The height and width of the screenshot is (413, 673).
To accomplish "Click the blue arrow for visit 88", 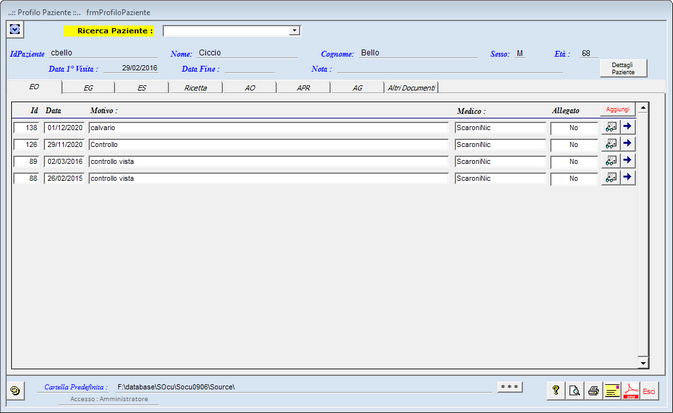I will pyautogui.click(x=628, y=178).
